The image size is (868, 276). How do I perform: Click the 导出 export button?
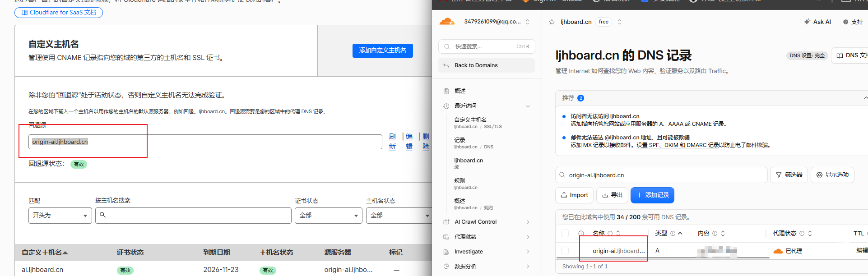[x=612, y=195]
